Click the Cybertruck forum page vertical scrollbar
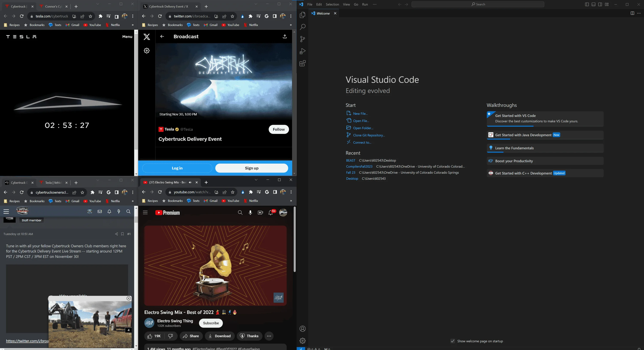The image size is (644, 350). [x=136, y=219]
